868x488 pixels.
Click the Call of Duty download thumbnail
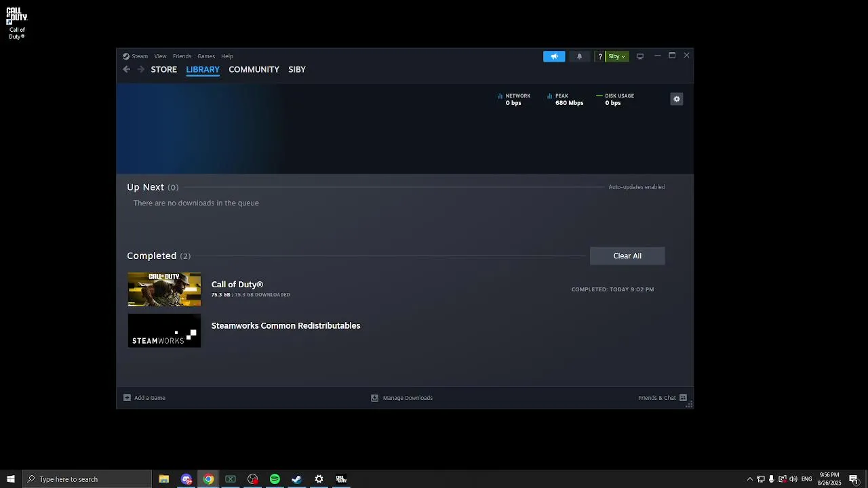click(164, 289)
